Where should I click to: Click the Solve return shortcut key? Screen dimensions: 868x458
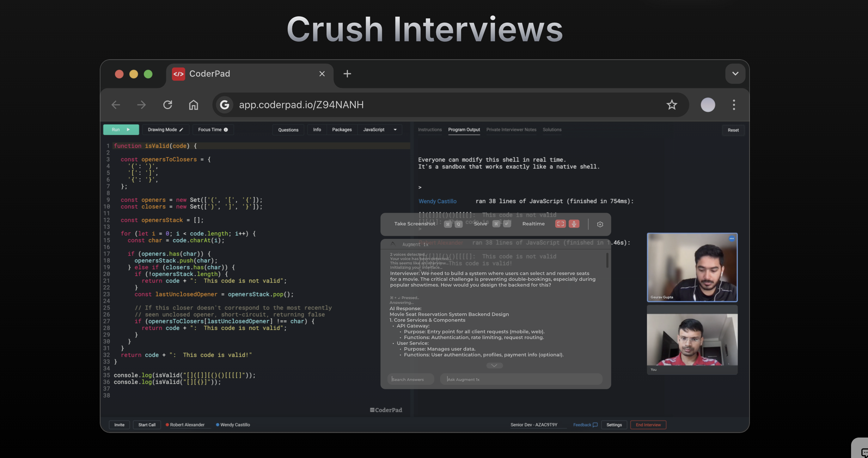507,224
